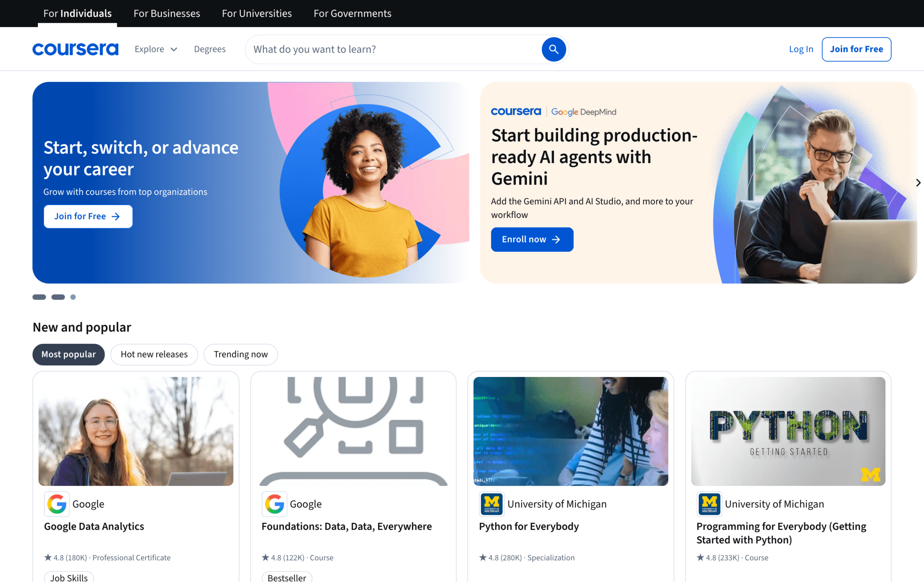This screenshot has width=924, height=582.
Task: Click the 4.8 (122K) Course rating
Action: click(x=298, y=557)
